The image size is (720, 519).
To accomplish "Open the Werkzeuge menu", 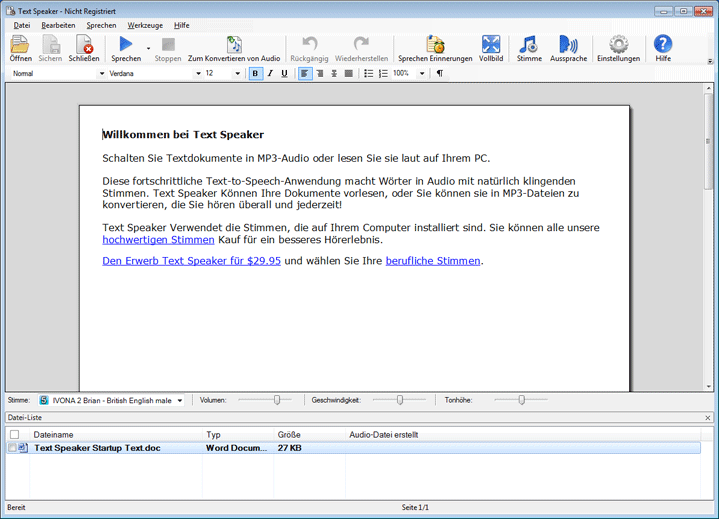I will (x=145, y=25).
